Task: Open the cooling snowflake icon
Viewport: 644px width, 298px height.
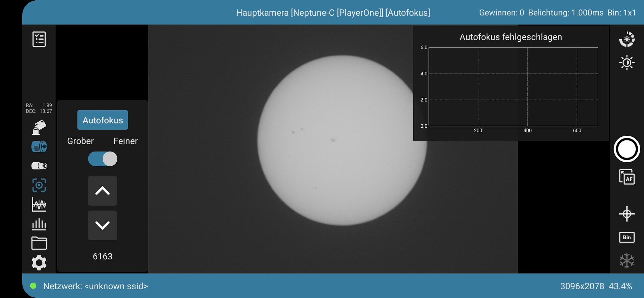Action: coord(627,261)
